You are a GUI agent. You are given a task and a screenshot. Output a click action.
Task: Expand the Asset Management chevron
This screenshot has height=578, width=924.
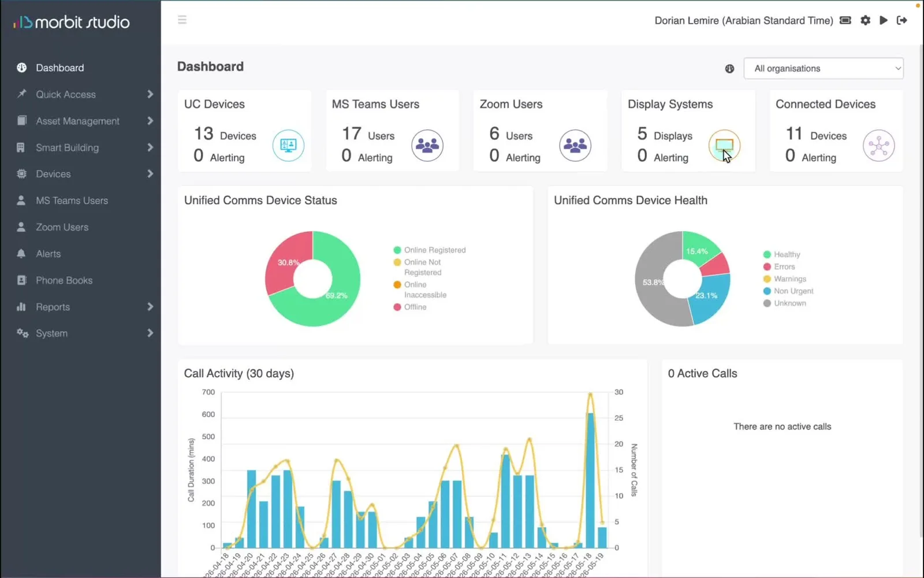click(x=150, y=121)
